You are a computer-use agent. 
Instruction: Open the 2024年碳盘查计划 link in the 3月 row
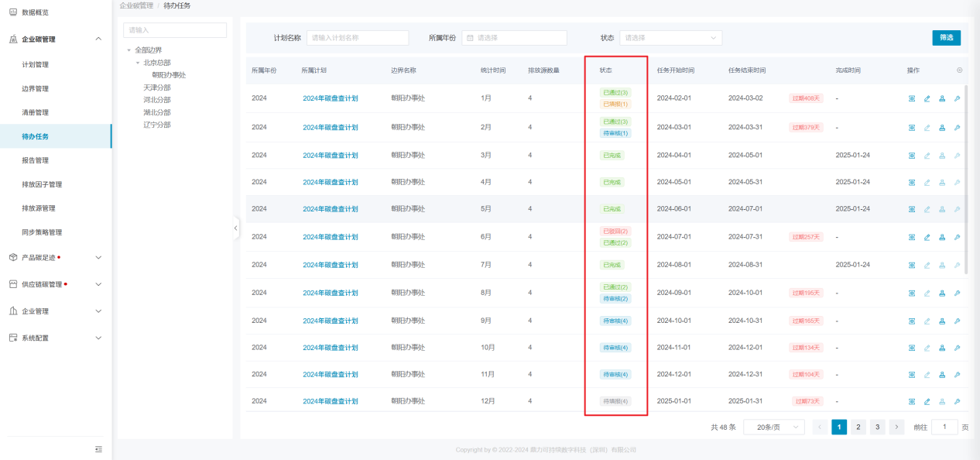pyautogui.click(x=330, y=156)
